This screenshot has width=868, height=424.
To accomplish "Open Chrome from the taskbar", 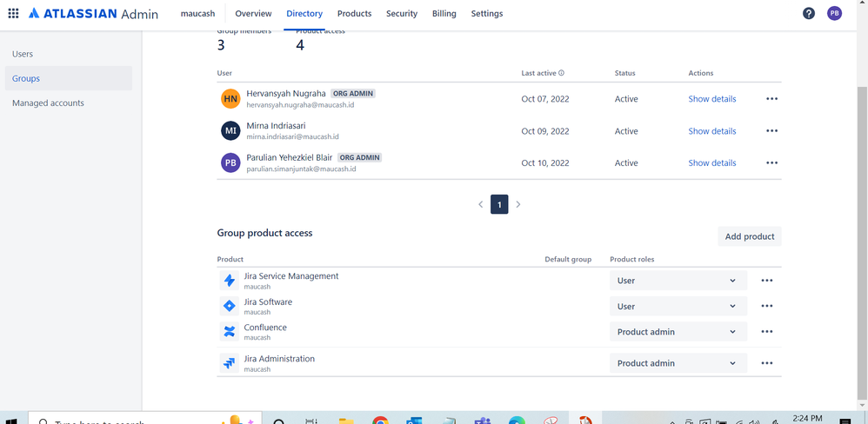I will point(380,421).
